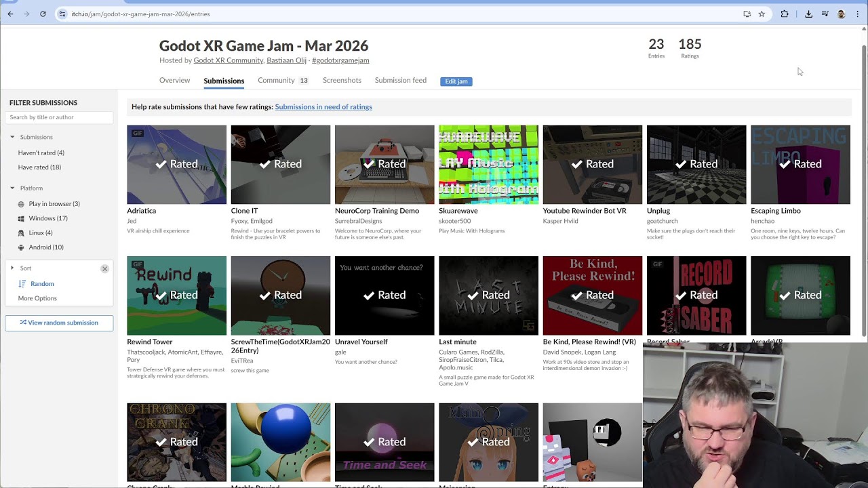
Task: Open author link skooter500
Action: point(454,221)
